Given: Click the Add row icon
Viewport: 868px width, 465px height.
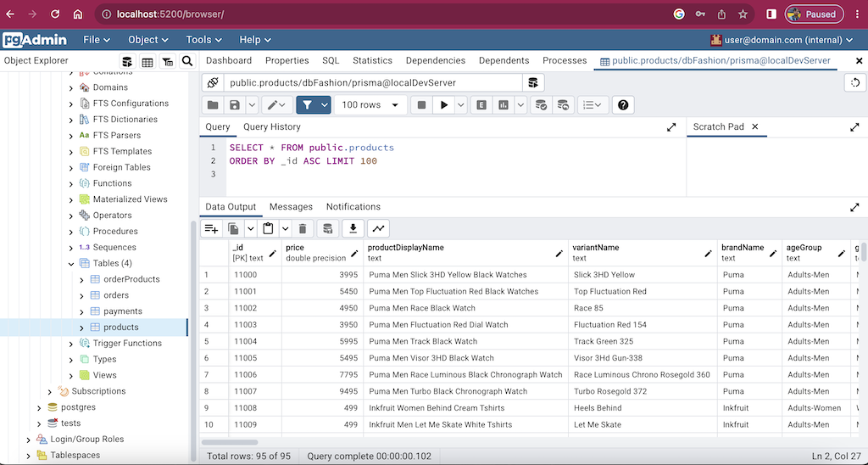Looking at the screenshot, I should tap(211, 228).
